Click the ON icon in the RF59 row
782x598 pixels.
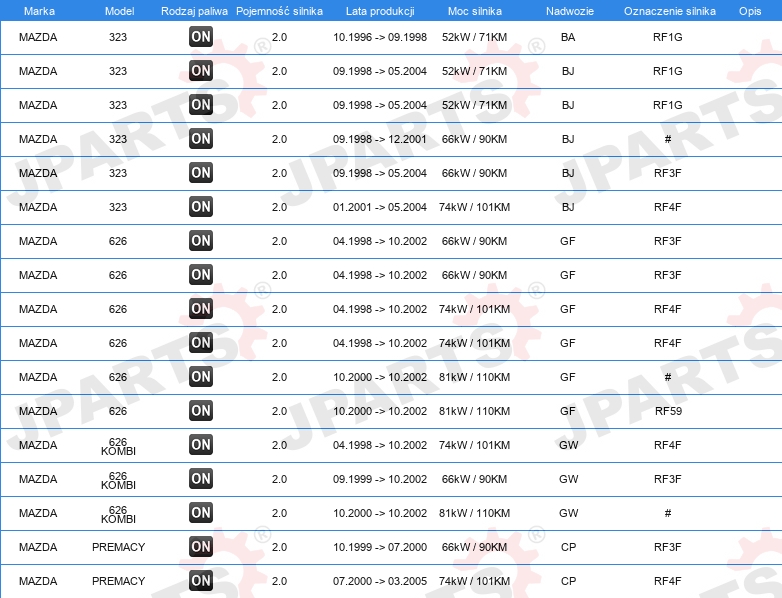click(201, 410)
